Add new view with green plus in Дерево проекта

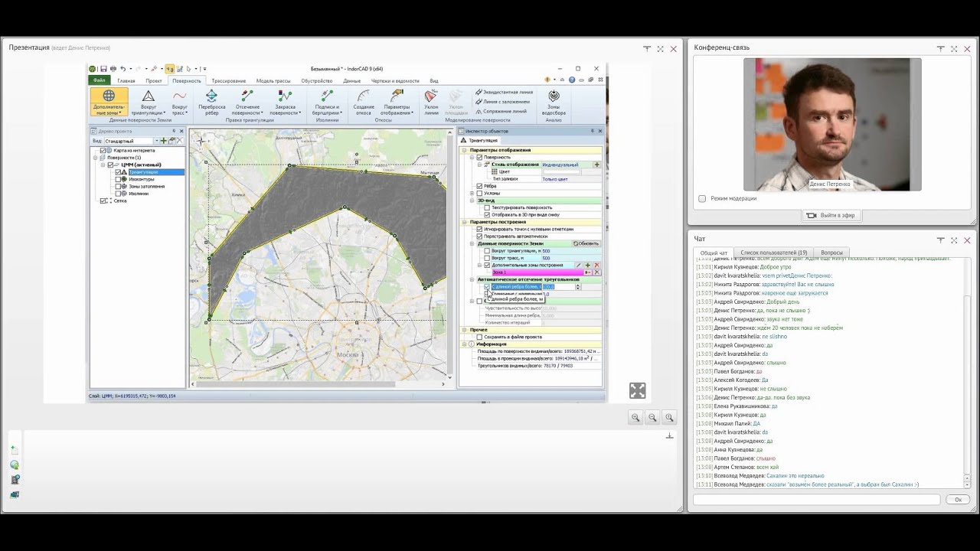coord(164,141)
